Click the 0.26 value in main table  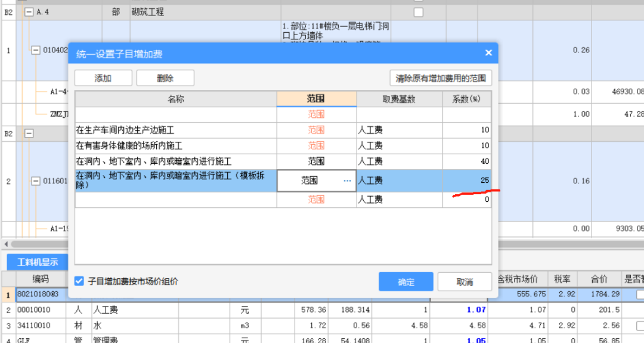click(x=581, y=50)
